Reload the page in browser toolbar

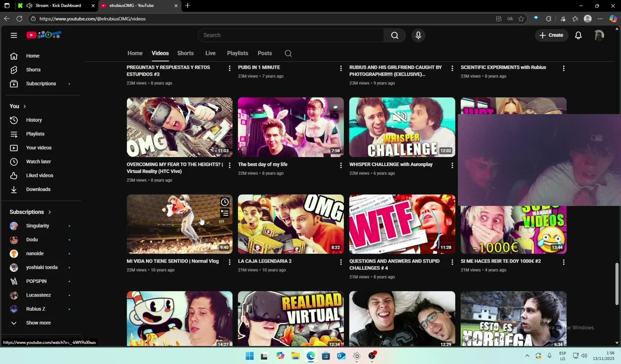pos(19,19)
